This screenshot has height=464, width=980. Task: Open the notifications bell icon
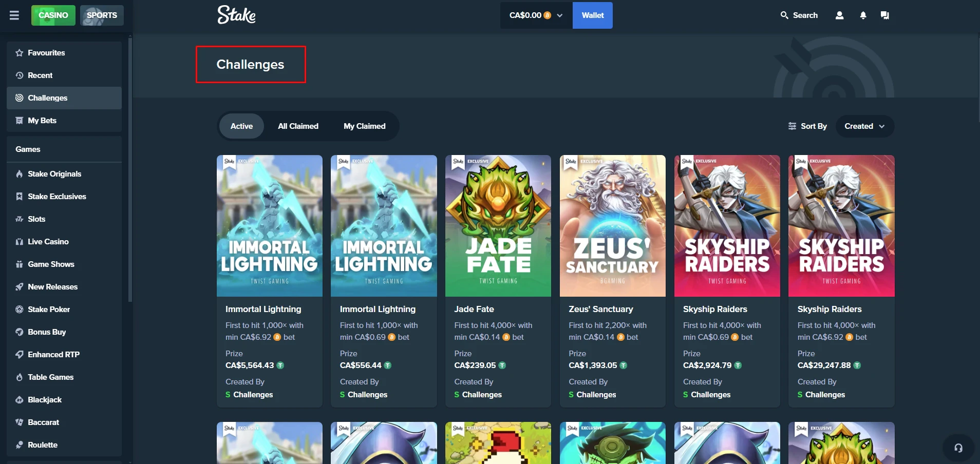pos(863,15)
